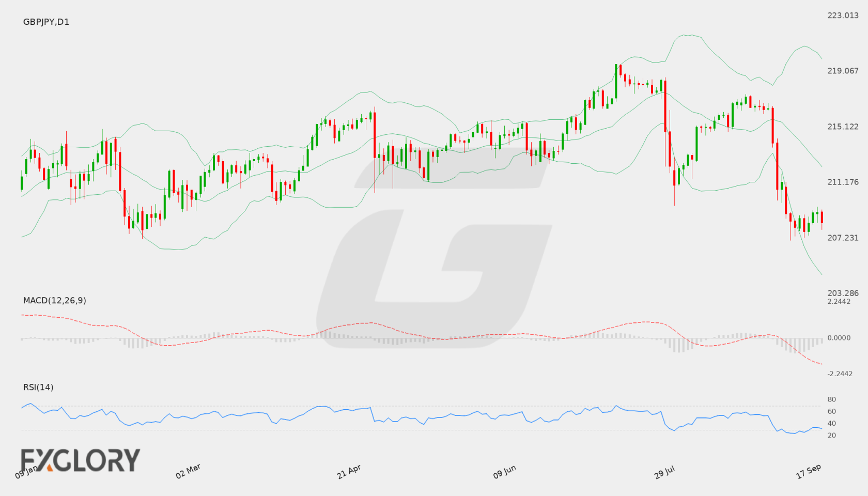Click the RSI 20 level label
The height and width of the screenshot is (496, 868).
click(x=831, y=435)
